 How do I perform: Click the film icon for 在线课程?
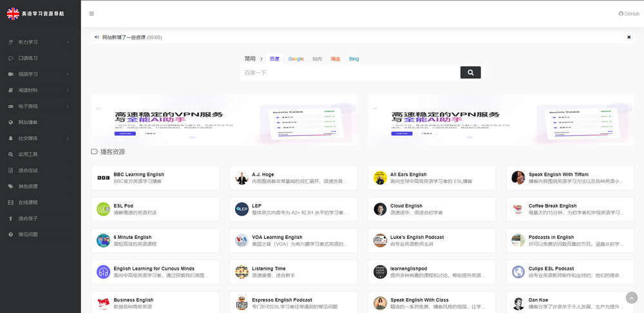pyautogui.click(x=11, y=202)
